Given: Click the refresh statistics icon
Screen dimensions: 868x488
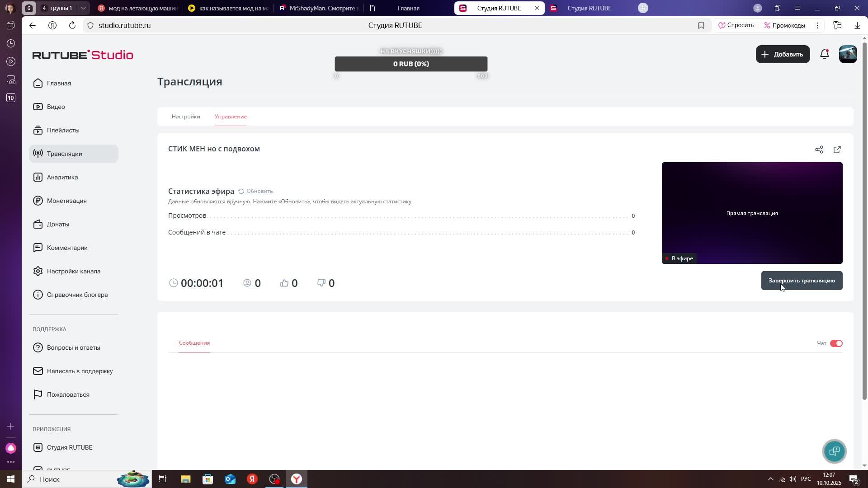Looking at the screenshot, I should tap(241, 191).
